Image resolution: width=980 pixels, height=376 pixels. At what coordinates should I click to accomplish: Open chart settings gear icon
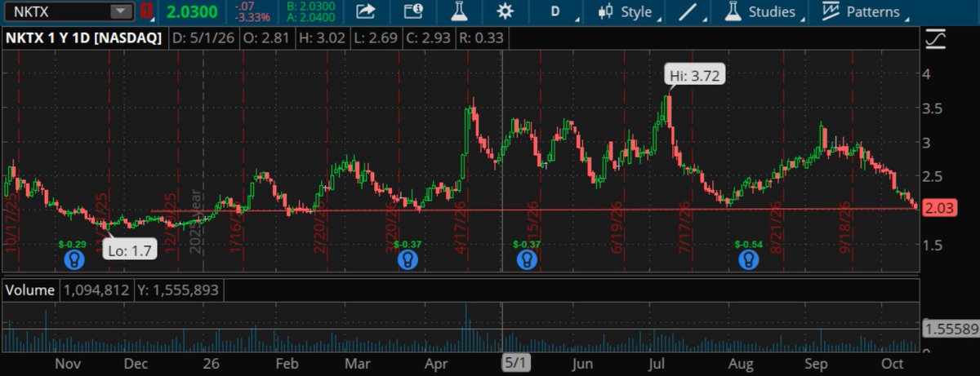tap(506, 11)
